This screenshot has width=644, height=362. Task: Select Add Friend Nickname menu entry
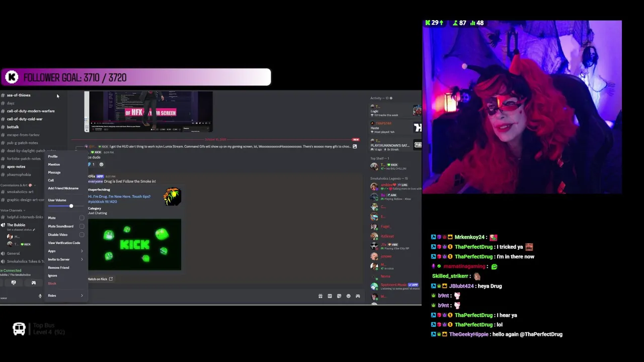[x=63, y=188]
